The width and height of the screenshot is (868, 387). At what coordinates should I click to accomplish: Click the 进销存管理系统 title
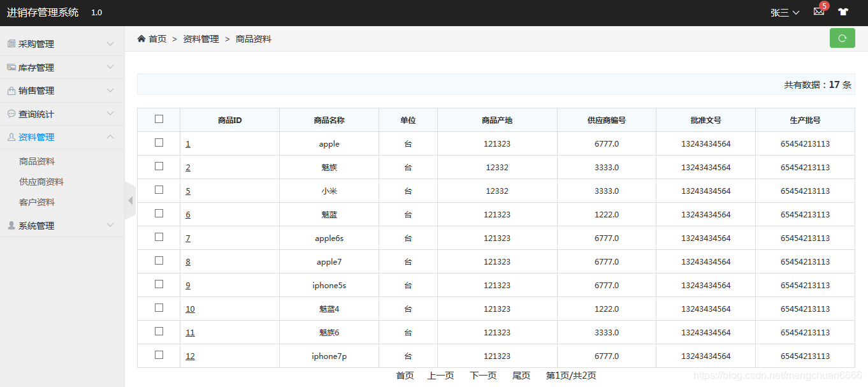pyautogui.click(x=43, y=12)
